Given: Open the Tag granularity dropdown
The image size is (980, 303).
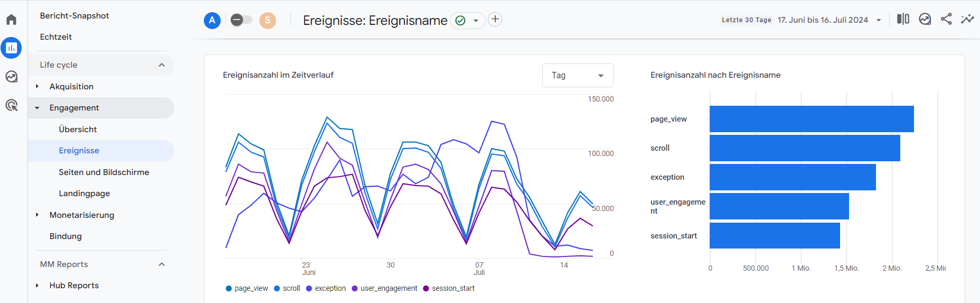Looking at the screenshot, I should pyautogui.click(x=578, y=75).
